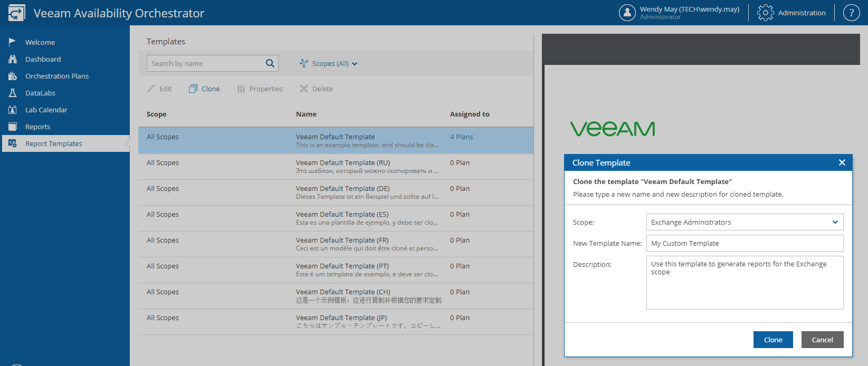Open the 4 Plans link
The height and width of the screenshot is (366, 868).
[x=462, y=137]
